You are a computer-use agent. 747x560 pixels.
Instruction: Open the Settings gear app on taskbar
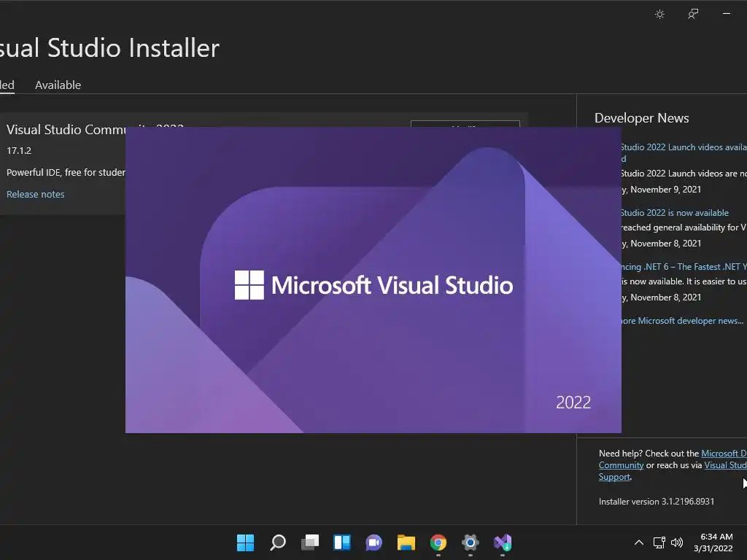click(x=471, y=542)
